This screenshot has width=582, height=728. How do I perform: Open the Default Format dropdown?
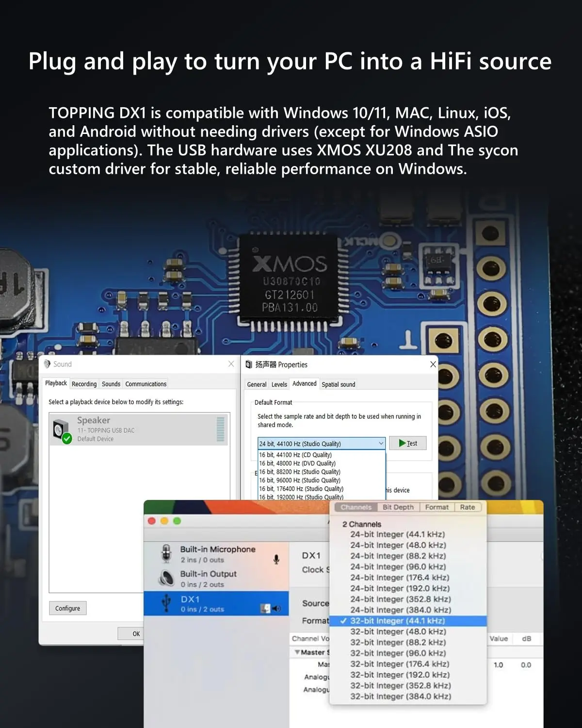tap(381, 443)
